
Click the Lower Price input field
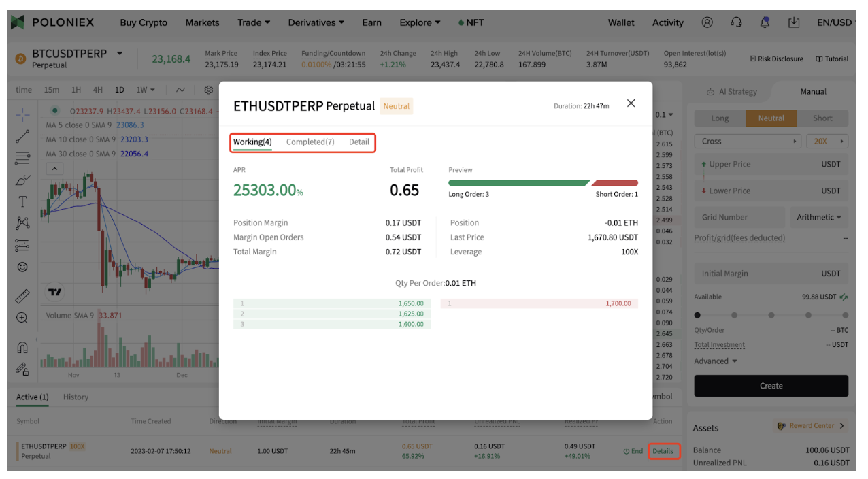[x=771, y=191]
